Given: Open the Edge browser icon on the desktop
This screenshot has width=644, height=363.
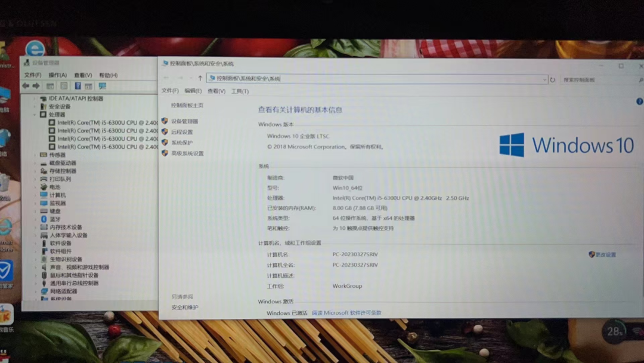Looking at the screenshot, I should click(x=35, y=49).
